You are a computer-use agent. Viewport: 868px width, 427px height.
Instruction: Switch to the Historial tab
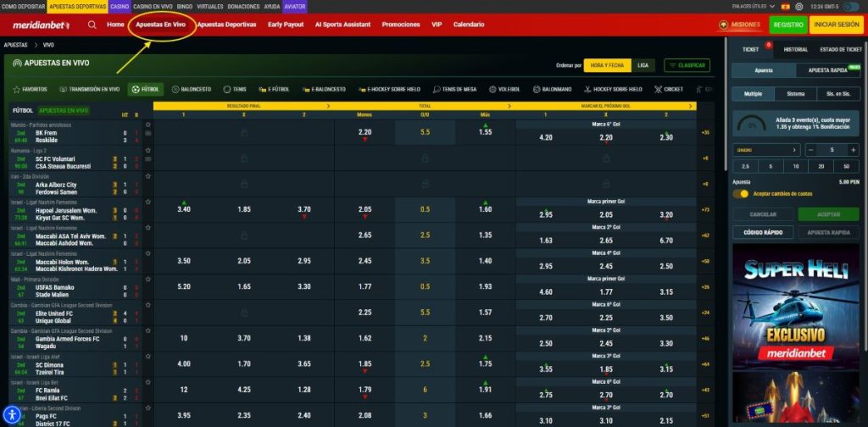tap(795, 50)
